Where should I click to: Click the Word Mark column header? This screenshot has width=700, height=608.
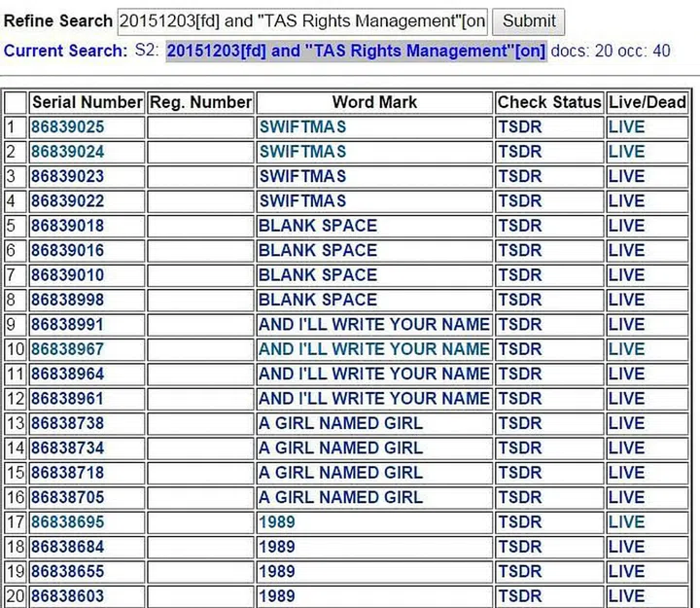(x=374, y=102)
